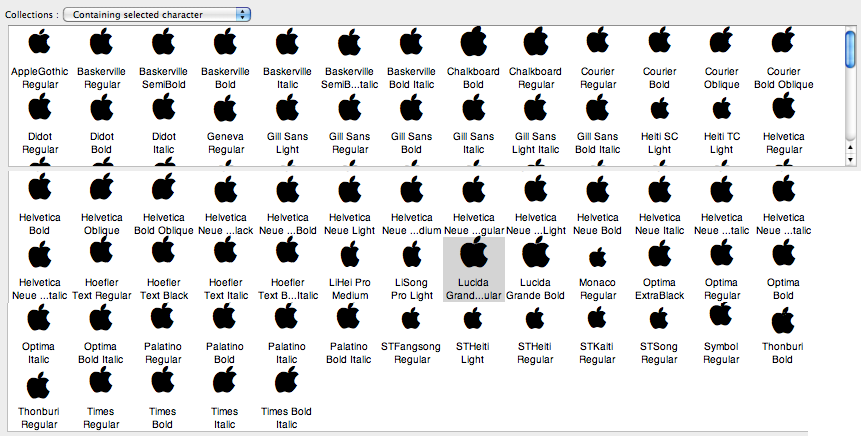Viewport: 861px width, 436px height.
Task: Select the AppleGothic Regular apple glyph
Action: 40,42
